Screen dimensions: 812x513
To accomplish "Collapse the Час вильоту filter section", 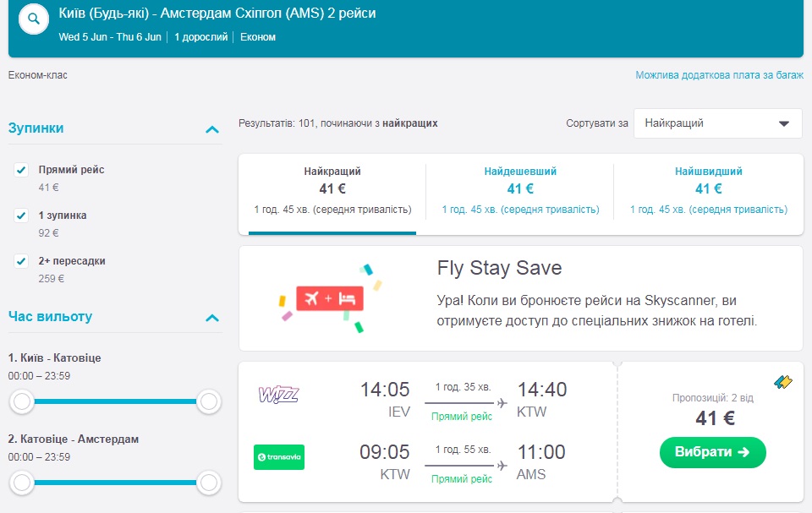I will (212, 318).
